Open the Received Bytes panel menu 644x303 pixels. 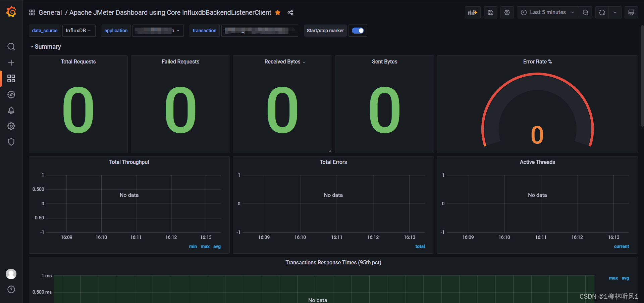[x=304, y=62]
